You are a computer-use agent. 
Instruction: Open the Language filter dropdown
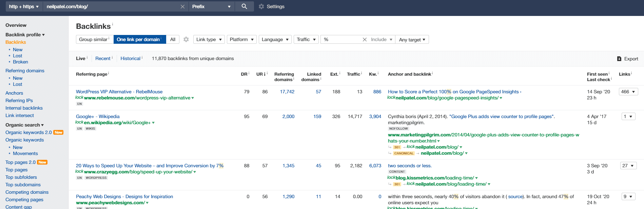[x=275, y=39]
